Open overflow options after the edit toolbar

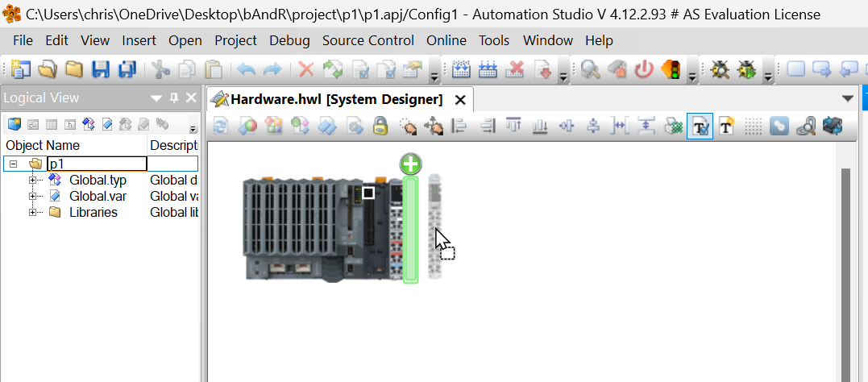point(434,76)
